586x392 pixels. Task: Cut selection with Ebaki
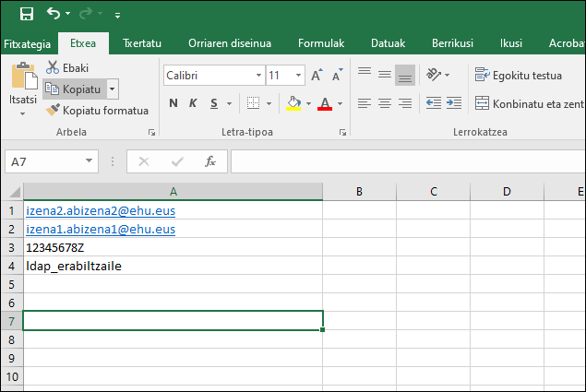(x=67, y=68)
